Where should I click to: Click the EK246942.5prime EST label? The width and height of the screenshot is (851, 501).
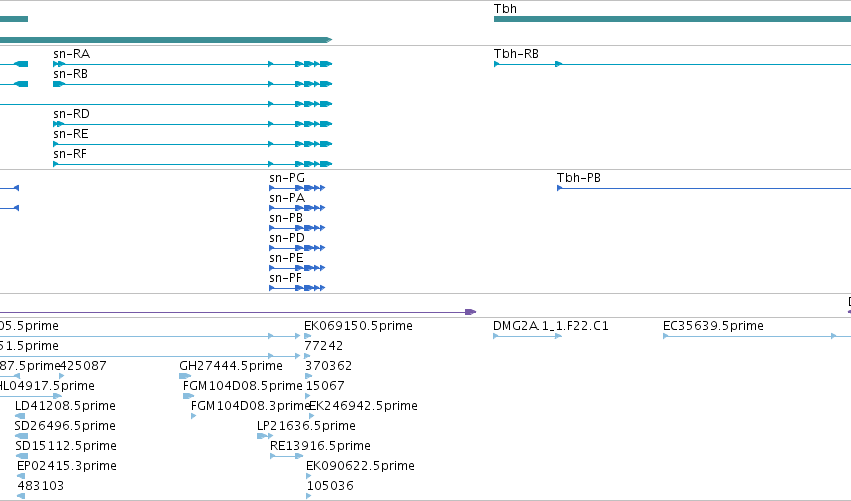coord(363,406)
